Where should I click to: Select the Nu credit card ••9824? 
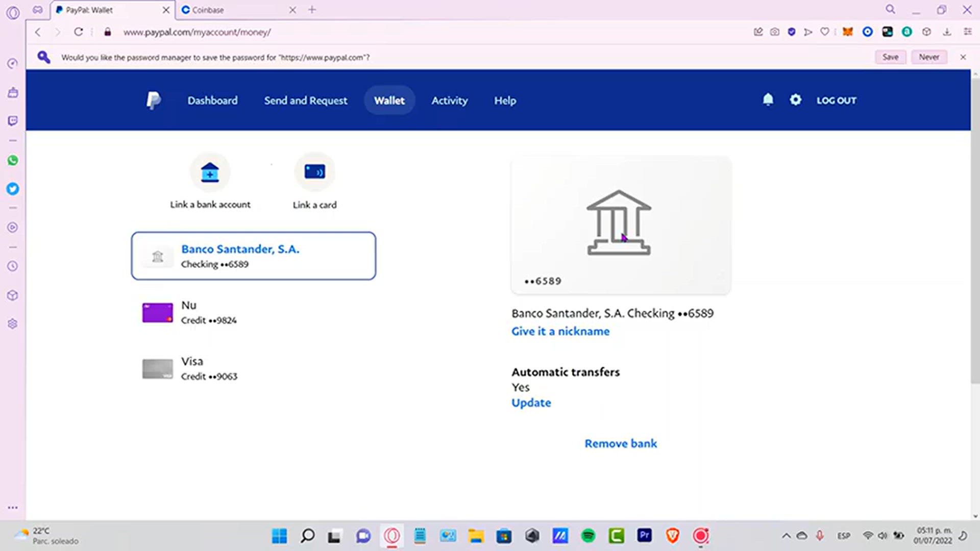tap(254, 312)
